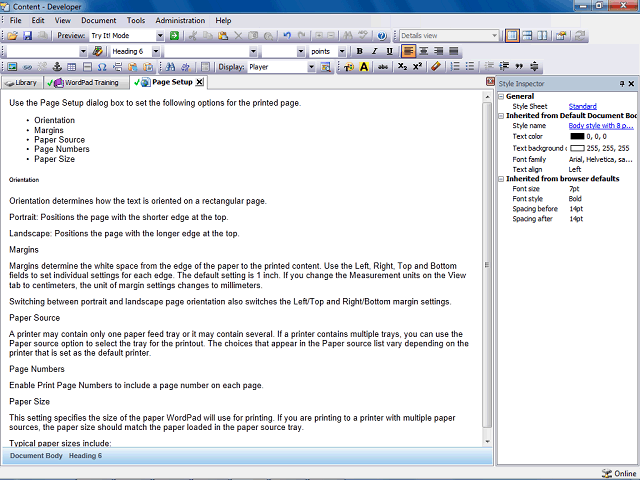Click the white Text background color swatch

click(x=577, y=148)
